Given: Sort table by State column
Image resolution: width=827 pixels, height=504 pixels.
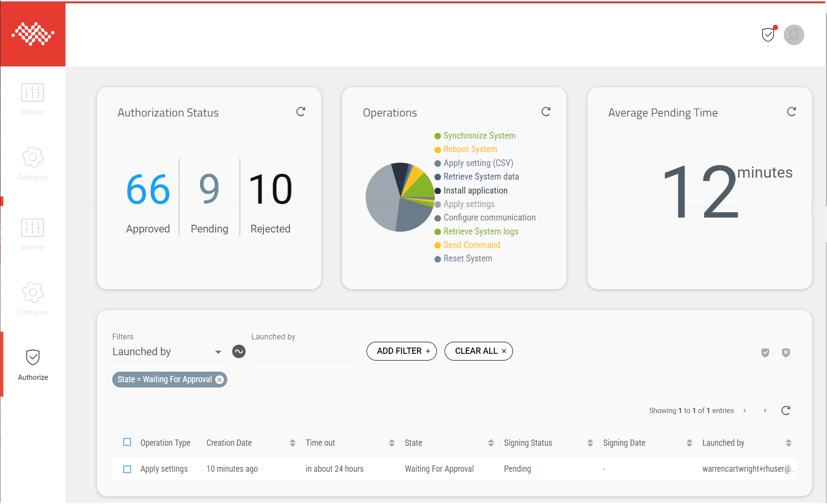Looking at the screenshot, I should (490, 443).
